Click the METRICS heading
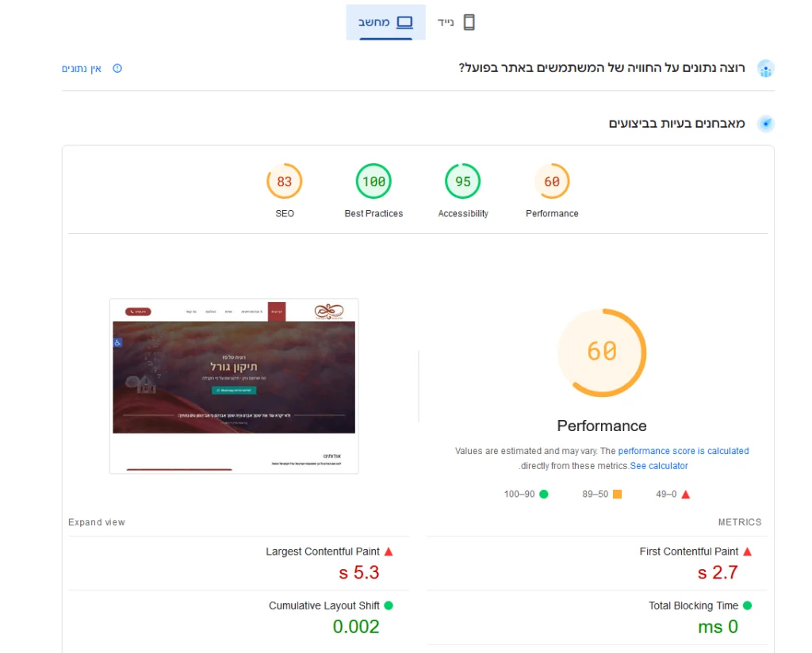 (740, 522)
